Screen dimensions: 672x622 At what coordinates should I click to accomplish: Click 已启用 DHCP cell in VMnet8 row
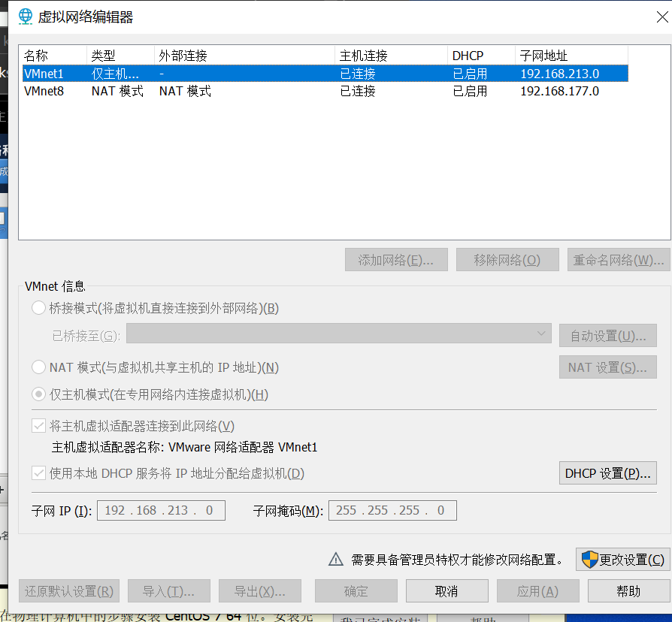[470, 91]
